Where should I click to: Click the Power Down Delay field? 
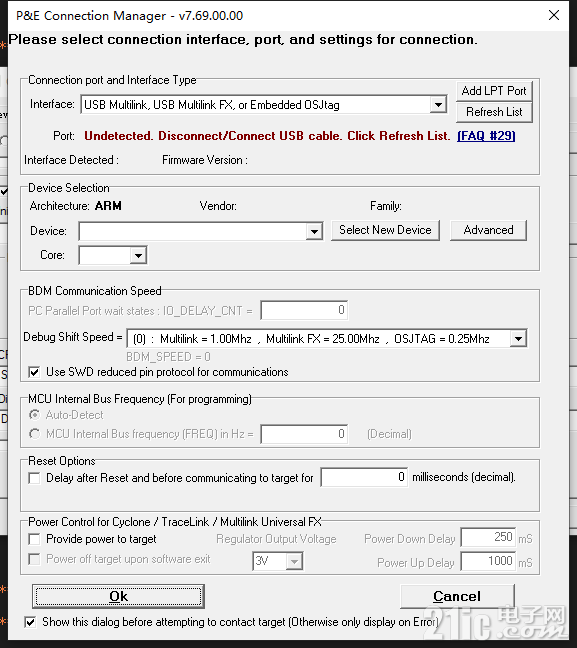488,538
